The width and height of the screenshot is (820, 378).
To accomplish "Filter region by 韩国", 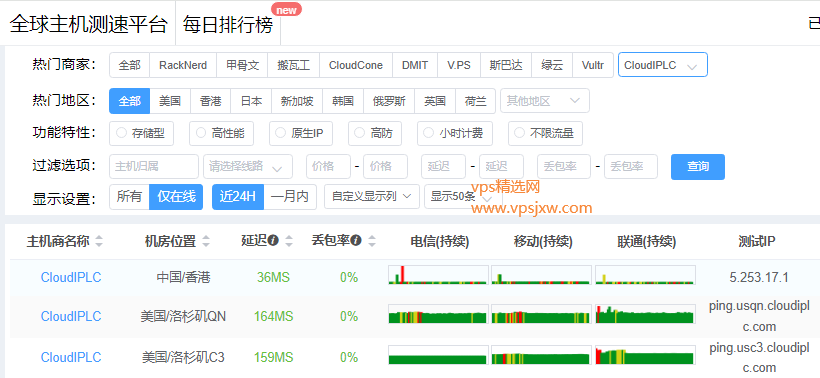I will coord(343,101).
